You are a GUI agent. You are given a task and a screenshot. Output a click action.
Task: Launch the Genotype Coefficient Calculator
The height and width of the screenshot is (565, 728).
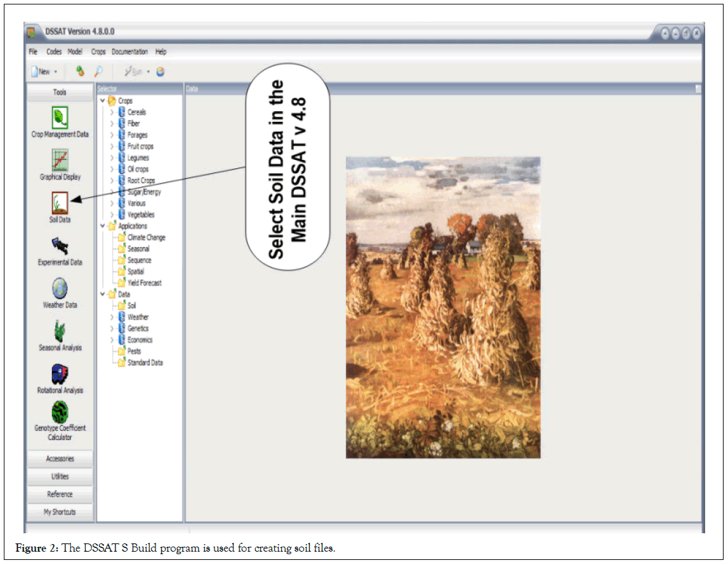(60, 412)
